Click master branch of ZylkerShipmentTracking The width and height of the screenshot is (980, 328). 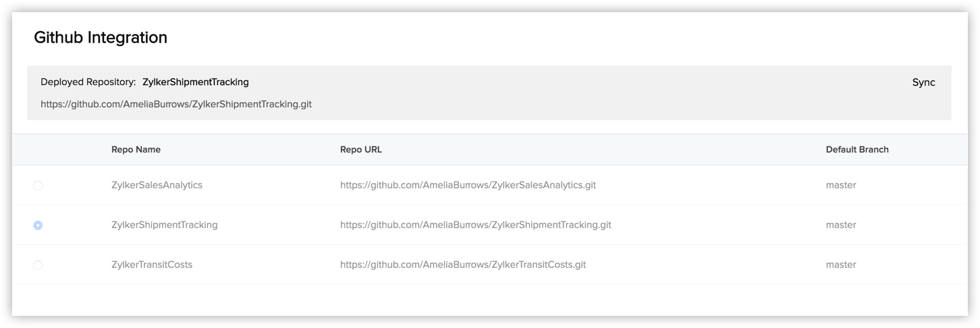[x=841, y=225]
